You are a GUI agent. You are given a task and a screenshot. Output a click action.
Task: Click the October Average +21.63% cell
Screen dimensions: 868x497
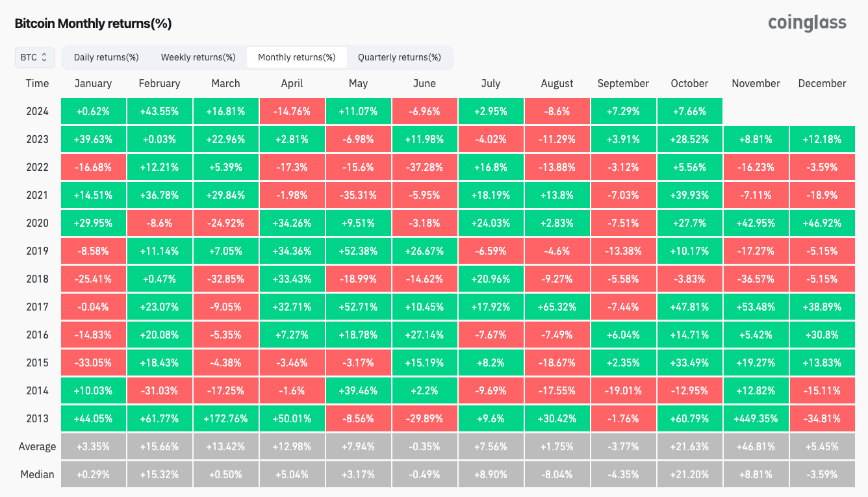689,446
